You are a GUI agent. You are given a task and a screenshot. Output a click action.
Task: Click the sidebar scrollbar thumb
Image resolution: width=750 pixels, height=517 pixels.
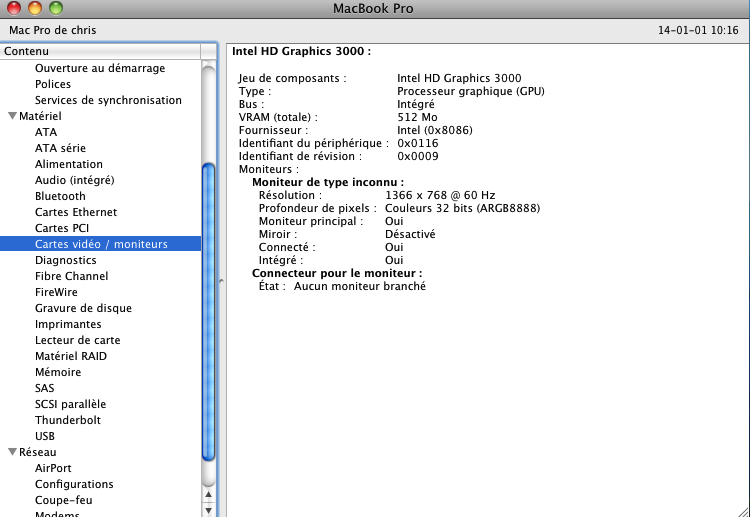209,312
